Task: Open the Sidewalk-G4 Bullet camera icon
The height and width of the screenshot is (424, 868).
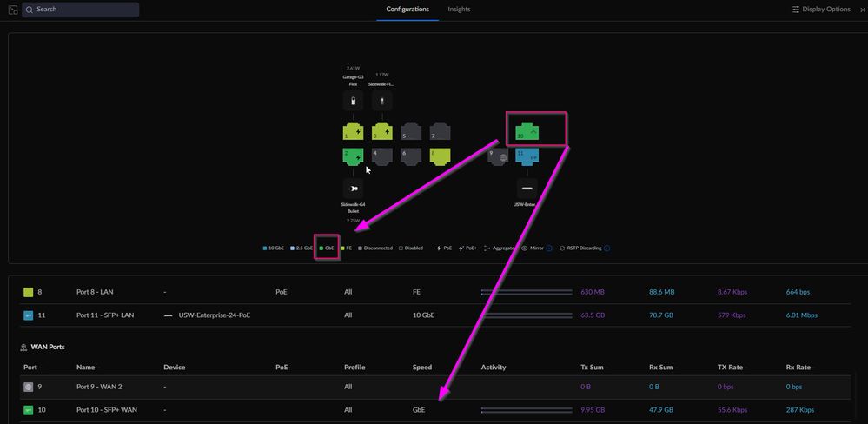Action: [354, 187]
